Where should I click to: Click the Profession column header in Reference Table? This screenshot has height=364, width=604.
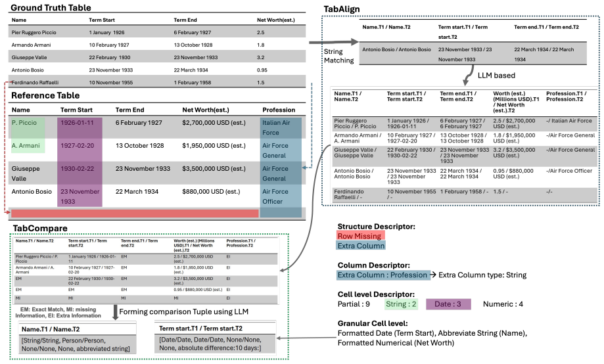pos(279,110)
